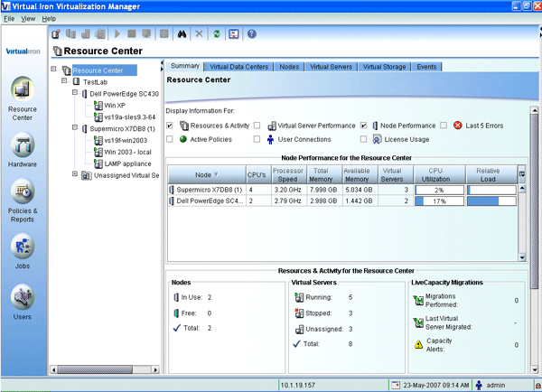Click the first new-item toolbar icon
Screen dimensions: 542x392
pyautogui.click(x=56, y=34)
